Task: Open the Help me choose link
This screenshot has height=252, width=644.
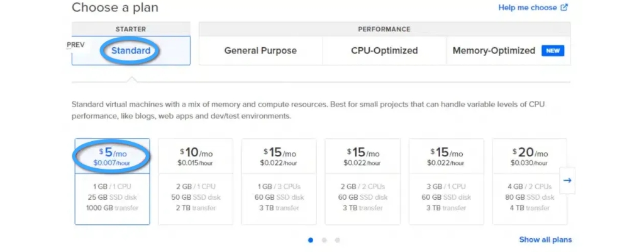Action: click(x=528, y=8)
